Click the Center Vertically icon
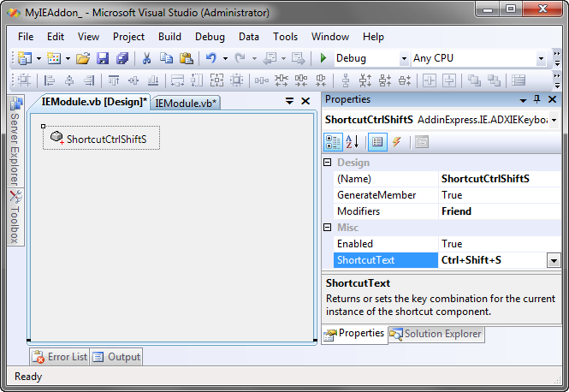Viewport: 569px width, 392px height. point(449,80)
